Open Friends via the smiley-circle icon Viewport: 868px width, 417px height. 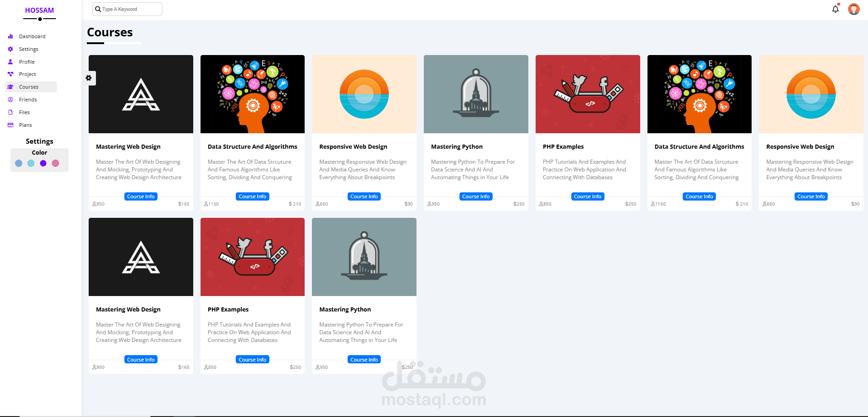[10, 100]
